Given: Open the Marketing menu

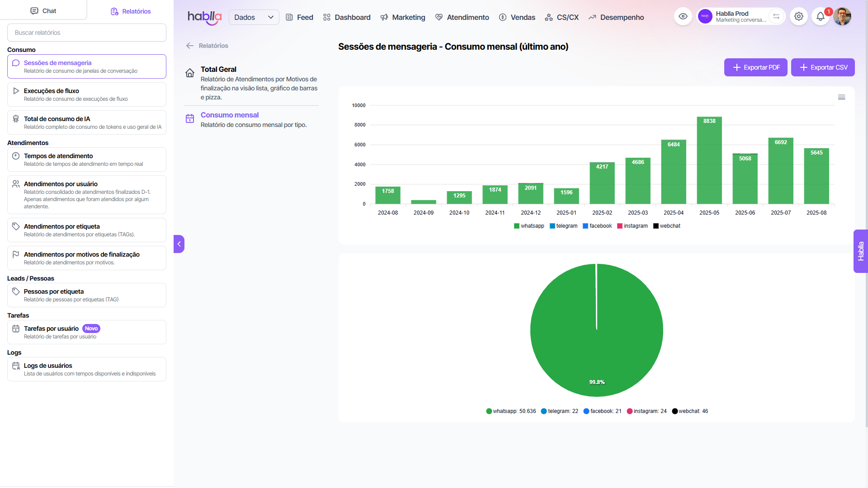Looking at the screenshot, I should coord(403,17).
